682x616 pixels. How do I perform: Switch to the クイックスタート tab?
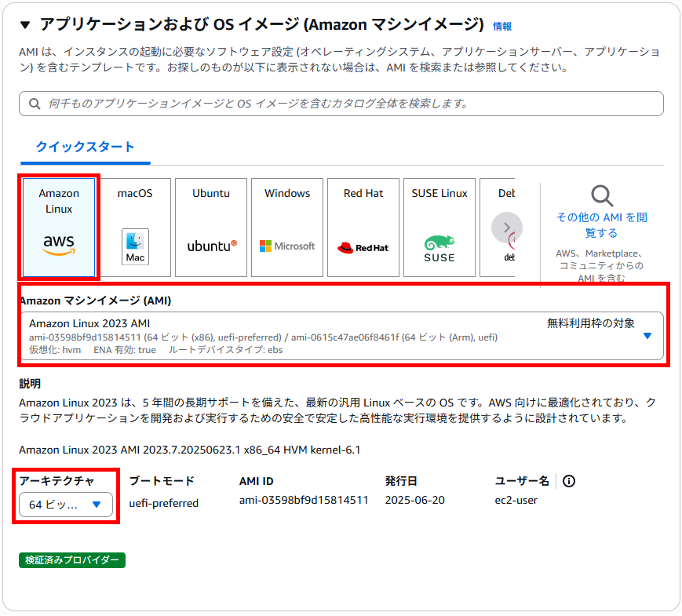click(x=85, y=147)
